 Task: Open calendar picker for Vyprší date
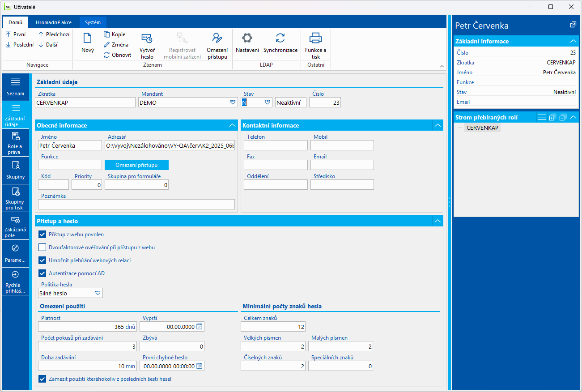200,327
